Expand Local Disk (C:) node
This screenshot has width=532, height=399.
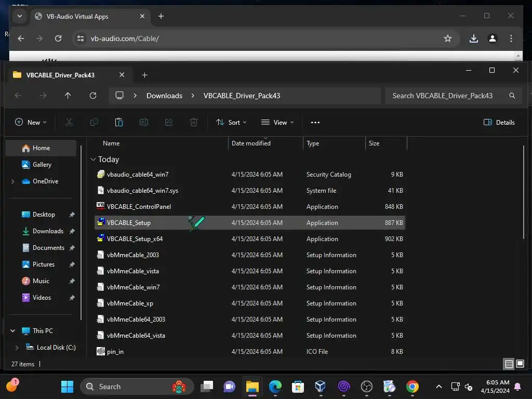[17, 348]
